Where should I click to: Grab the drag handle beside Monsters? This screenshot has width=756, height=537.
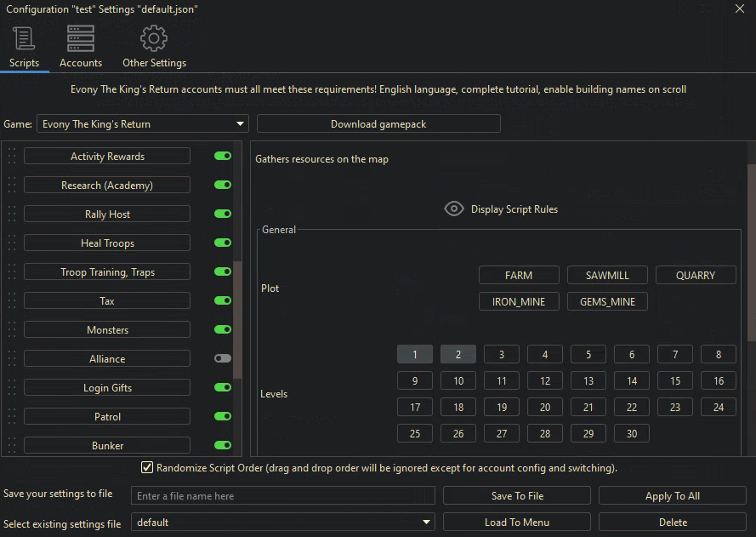[x=12, y=330]
